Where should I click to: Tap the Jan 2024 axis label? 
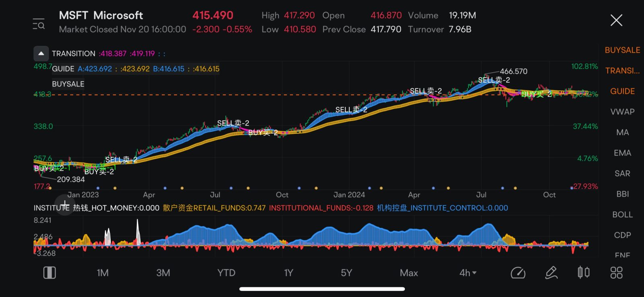(349, 195)
